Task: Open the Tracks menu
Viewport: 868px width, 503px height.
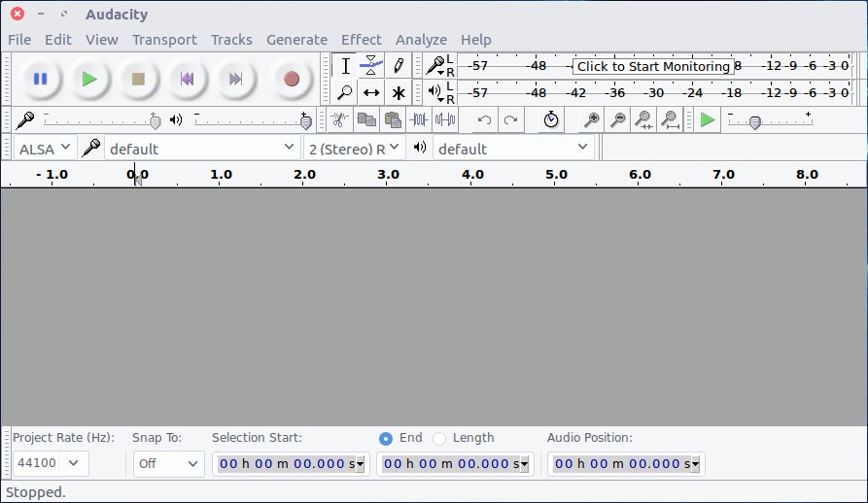Action: click(x=231, y=40)
